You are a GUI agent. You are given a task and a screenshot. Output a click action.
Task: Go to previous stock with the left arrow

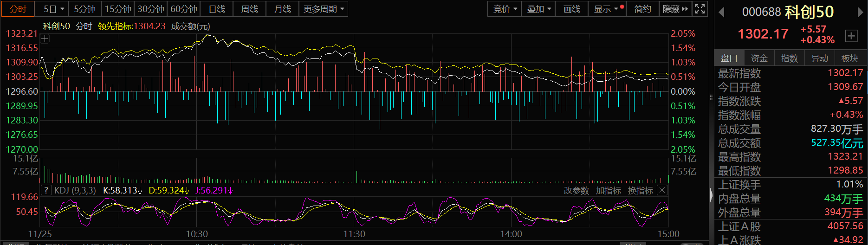(x=721, y=12)
